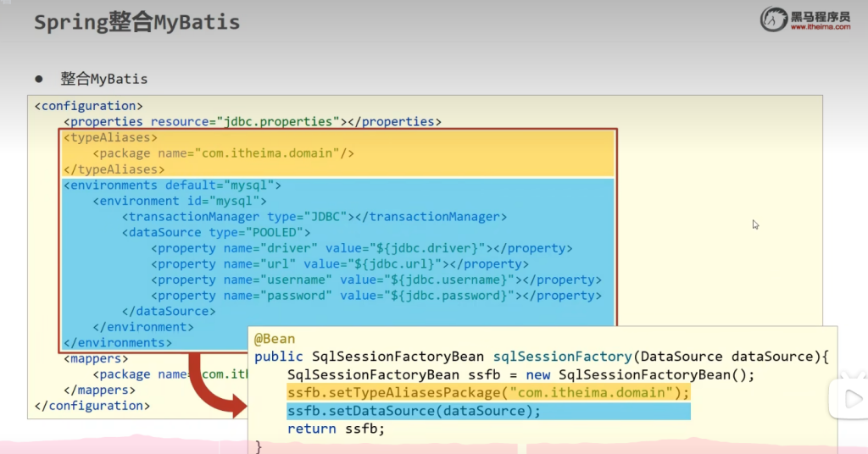Click the dataSource type="POOLED" line

[x=216, y=232]
